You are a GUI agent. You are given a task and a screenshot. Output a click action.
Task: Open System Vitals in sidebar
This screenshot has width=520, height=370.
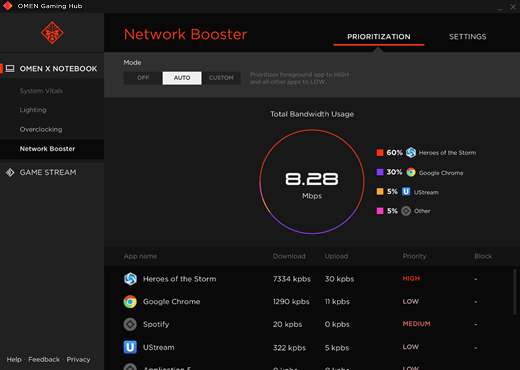[41, 91]
